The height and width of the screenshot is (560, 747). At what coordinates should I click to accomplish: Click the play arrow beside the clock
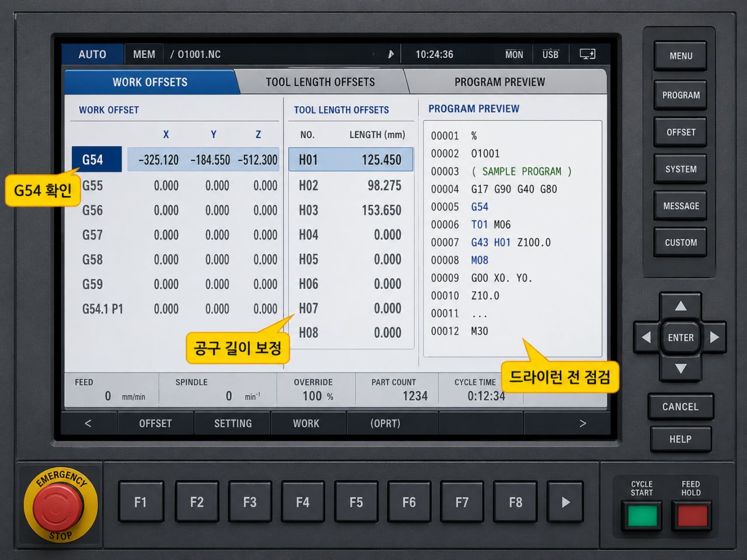click(391, 54)
